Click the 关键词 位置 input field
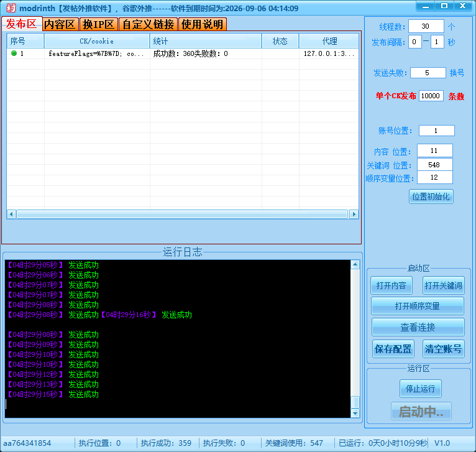476x452 pixels. [x=434, y=165]
